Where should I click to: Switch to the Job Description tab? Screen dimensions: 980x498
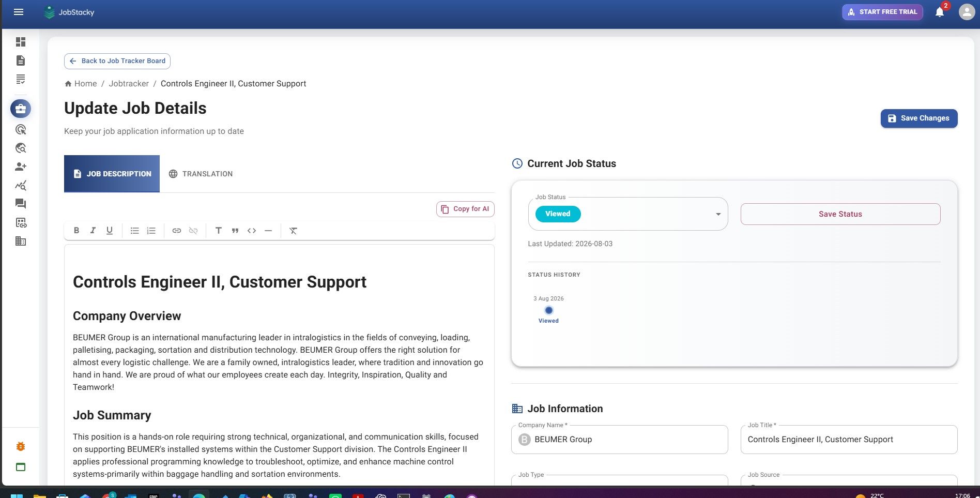(112, 174)
